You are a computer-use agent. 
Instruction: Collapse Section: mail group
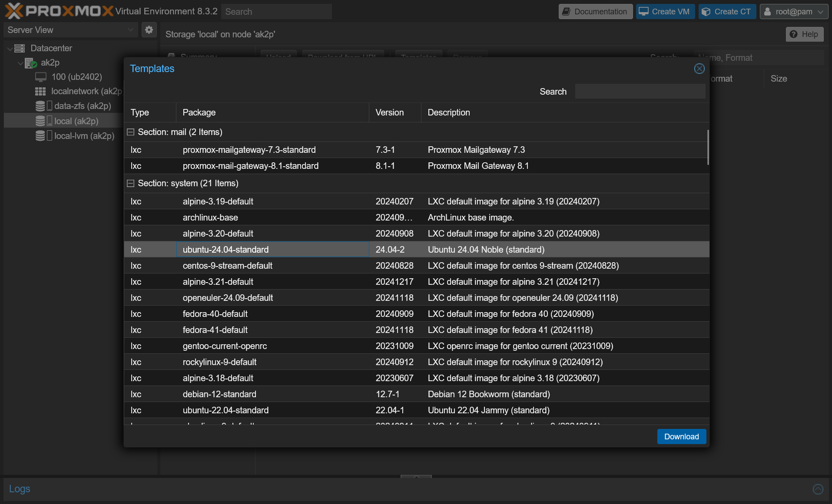[x=130, y=132]
